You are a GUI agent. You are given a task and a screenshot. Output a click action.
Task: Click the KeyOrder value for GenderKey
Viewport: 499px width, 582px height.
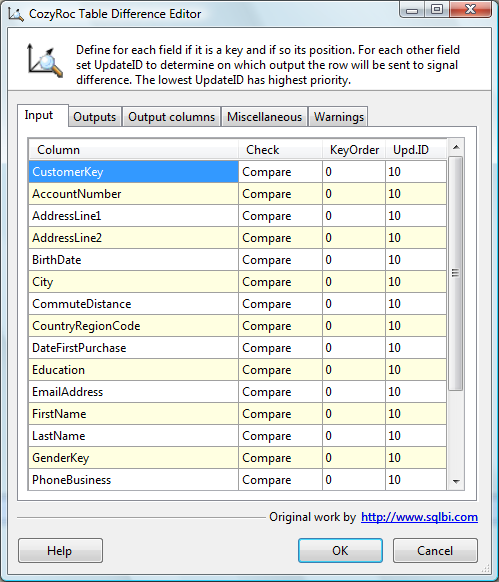(x=354, y=458)
